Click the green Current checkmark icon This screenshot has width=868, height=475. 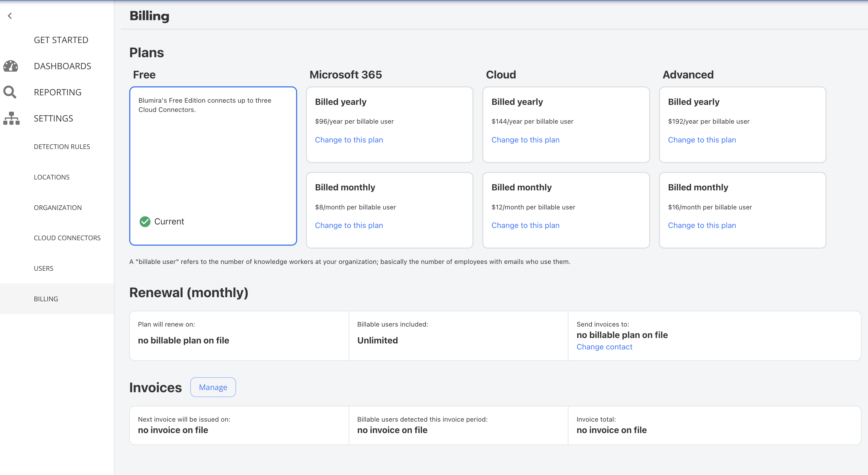pos(145,221)
